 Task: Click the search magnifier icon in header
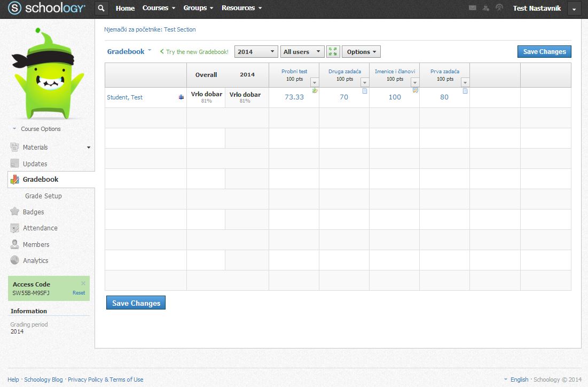(101, 8)
